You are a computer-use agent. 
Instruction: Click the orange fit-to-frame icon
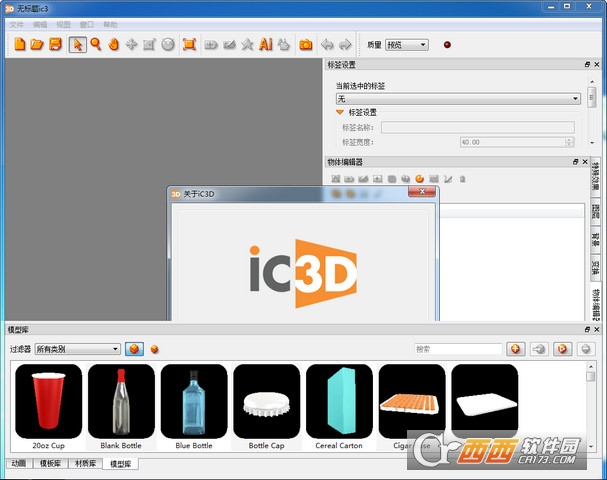tap(189, 44)
